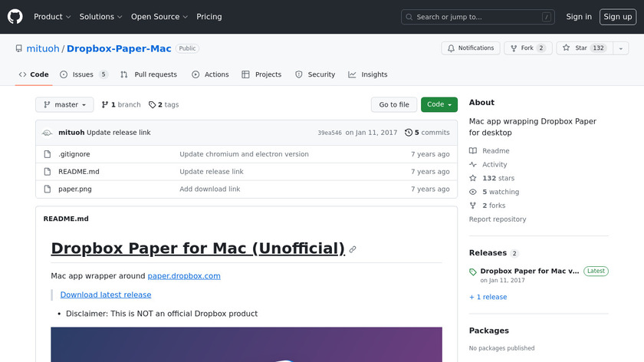Screen dimensions: 644x362
Task: Expand the star lists dropdown arrow
Action: 620,48
